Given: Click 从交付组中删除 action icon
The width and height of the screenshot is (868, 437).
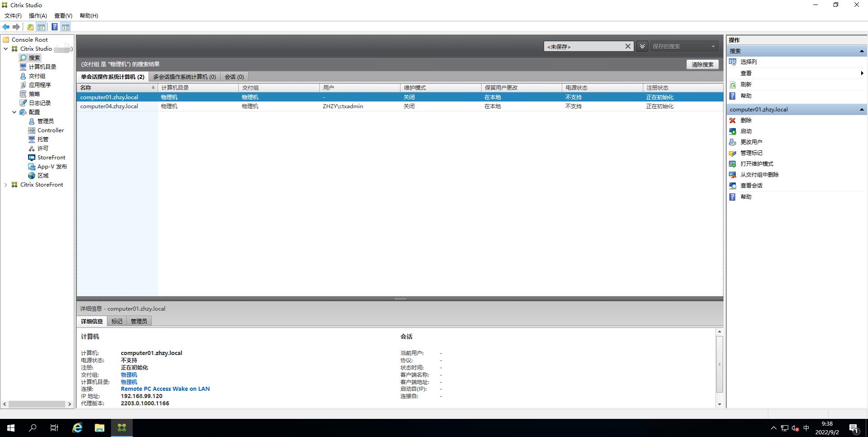Looking at the screenshot, I should click(x=733, y=174).
